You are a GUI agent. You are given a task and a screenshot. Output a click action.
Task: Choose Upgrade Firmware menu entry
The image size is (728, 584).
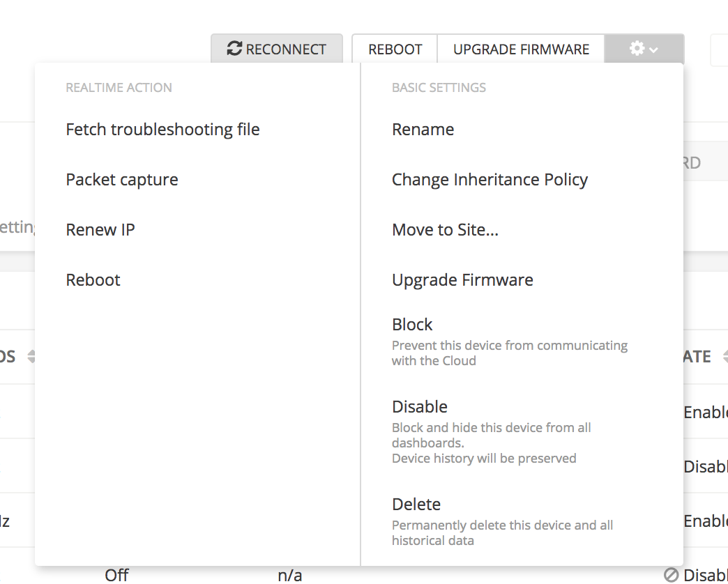pos(462,280)
